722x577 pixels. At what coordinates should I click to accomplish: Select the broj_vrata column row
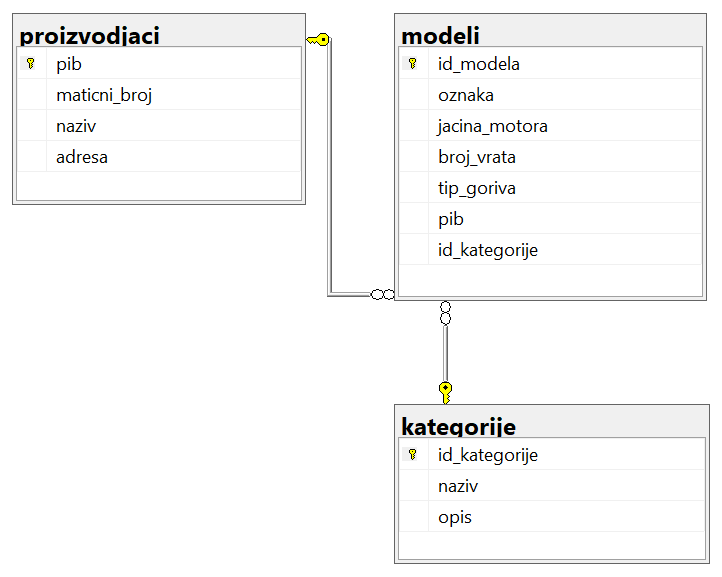pyautogui.click(x=550, y=157)
